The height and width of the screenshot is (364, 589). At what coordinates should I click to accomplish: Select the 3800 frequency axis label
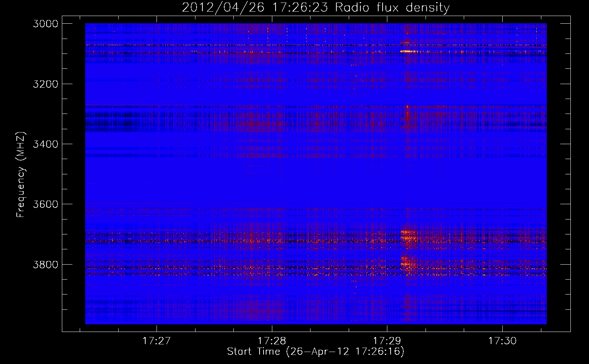pos(46,265)
